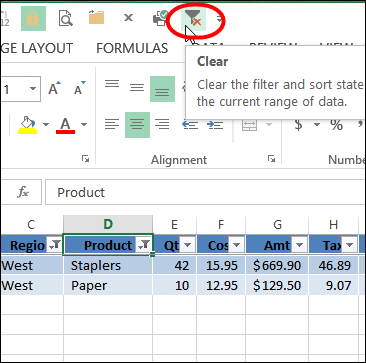Click the increase indent icon
Viewport: 366px width, 363px height.
click(215, 125)
